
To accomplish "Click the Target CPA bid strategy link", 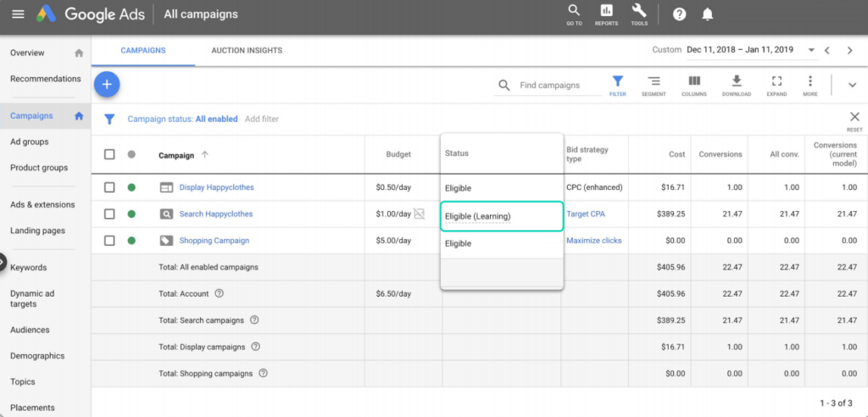I will [586, 214].
